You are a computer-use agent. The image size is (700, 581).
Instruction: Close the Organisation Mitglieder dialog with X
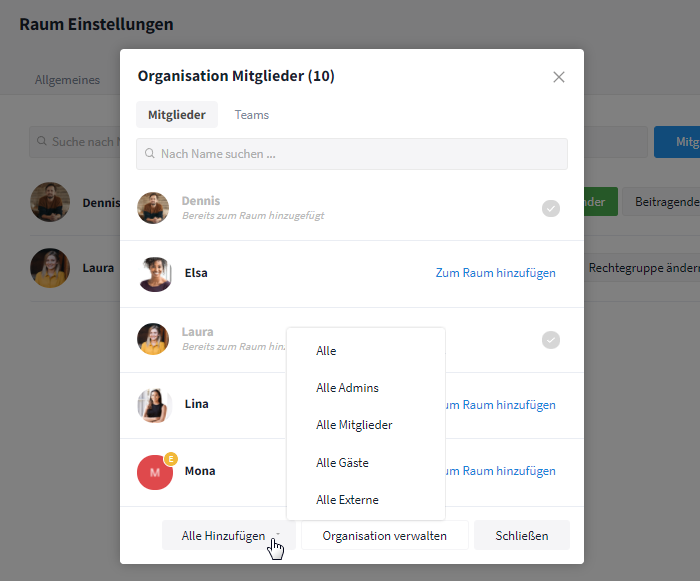pos(559,77)
